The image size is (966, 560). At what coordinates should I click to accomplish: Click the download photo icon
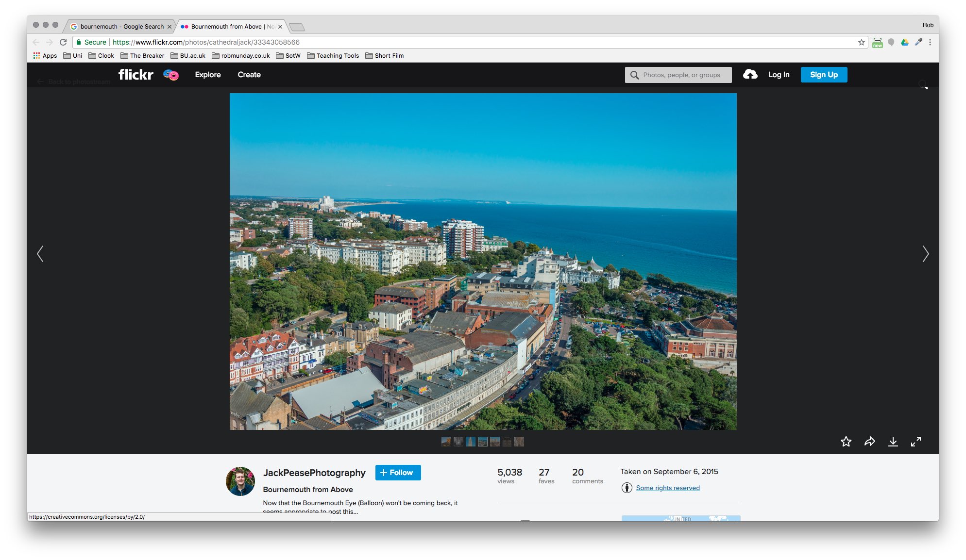893,442
